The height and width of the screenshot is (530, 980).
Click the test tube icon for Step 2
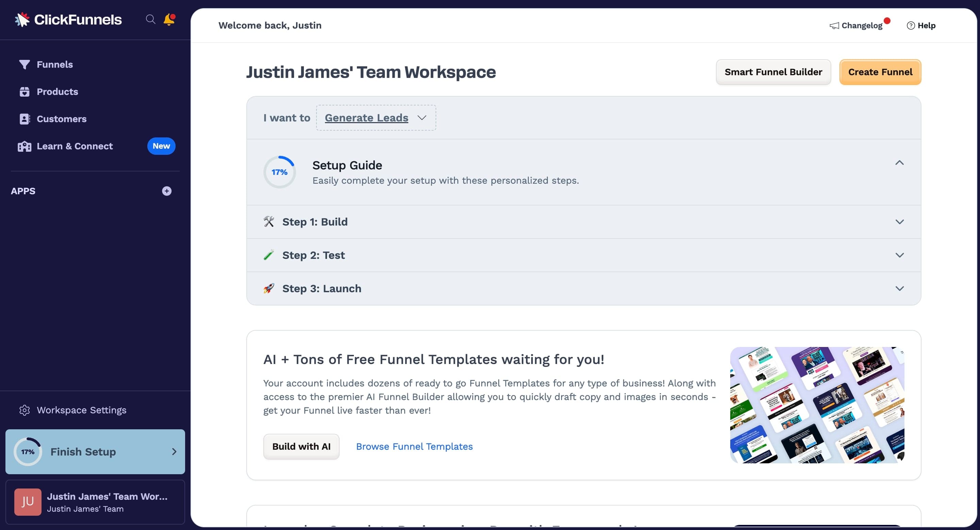(x=269, y=255)
